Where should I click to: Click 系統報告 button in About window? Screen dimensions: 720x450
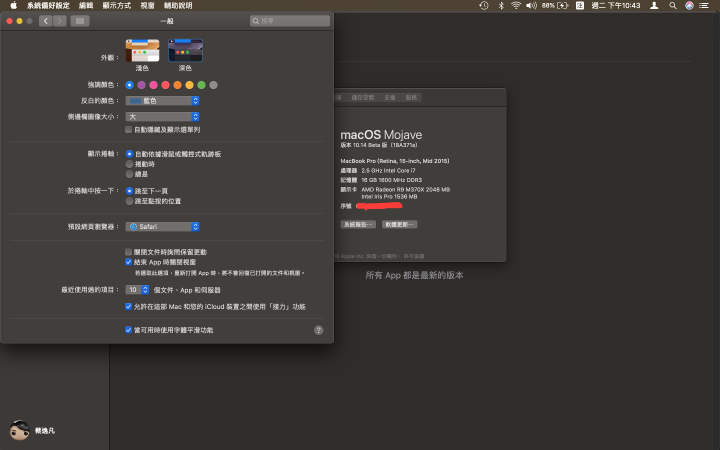(358, 225)
